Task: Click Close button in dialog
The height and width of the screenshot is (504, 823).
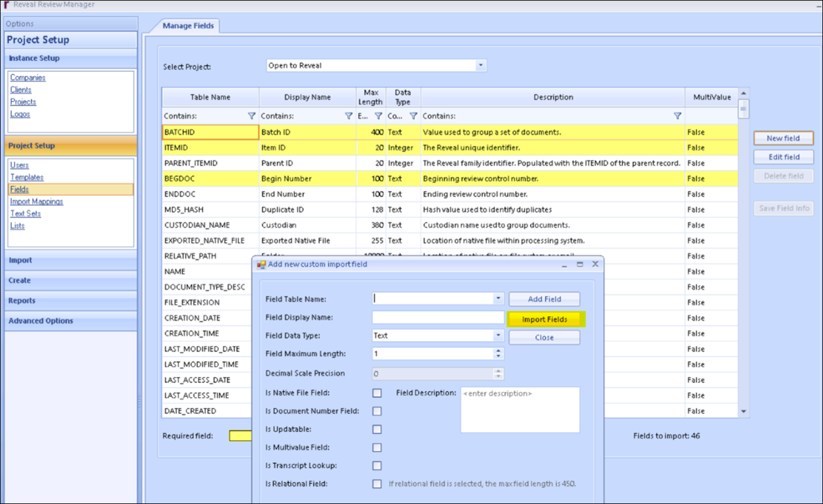Action: (544, 338)
